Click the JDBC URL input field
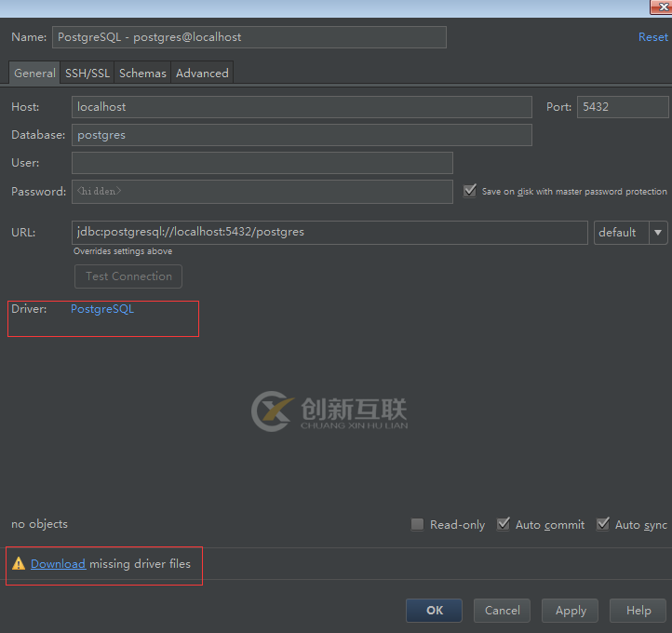The width and height of the screenshot is (672, 633). [x=329, y=233]
